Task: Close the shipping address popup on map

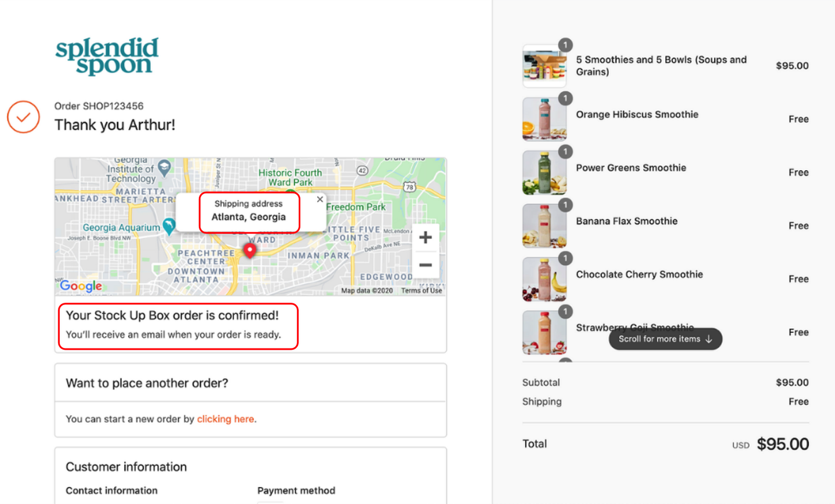Action: point(320,199)
